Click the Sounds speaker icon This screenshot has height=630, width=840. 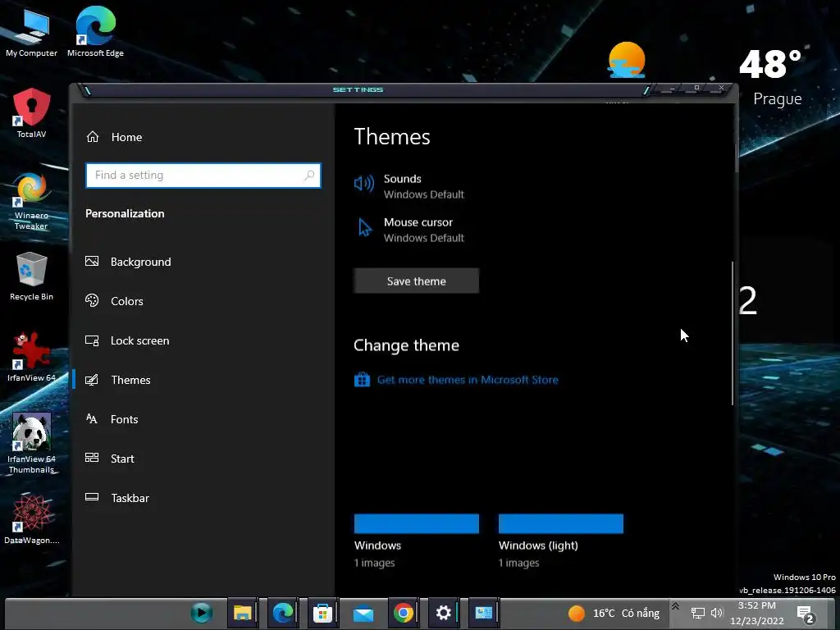tap(363, 184)
